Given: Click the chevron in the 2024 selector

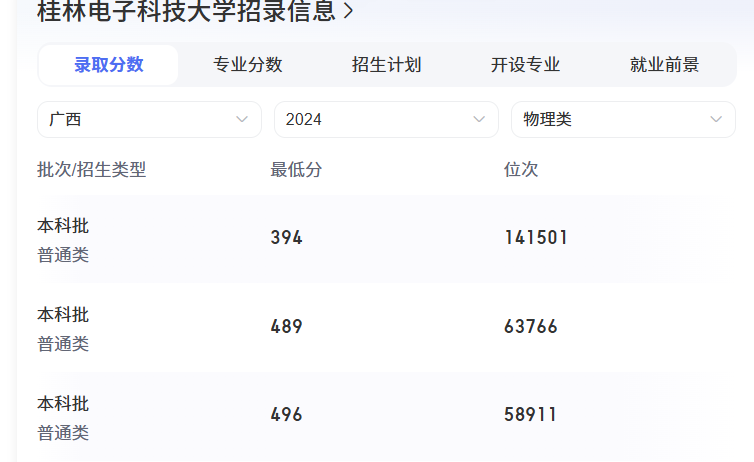Looking at the screenshot, I should [479, 119].
